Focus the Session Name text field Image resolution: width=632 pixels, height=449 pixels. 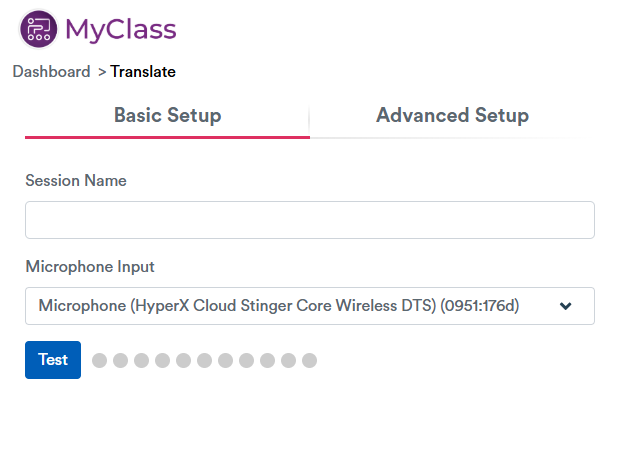309,220
